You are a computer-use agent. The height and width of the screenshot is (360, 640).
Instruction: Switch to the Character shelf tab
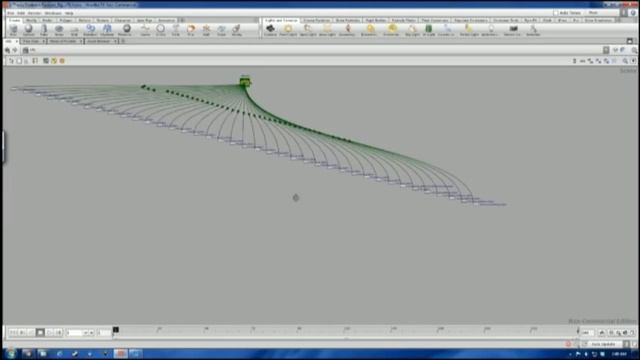pyautogui.click(x=122, y=20)
